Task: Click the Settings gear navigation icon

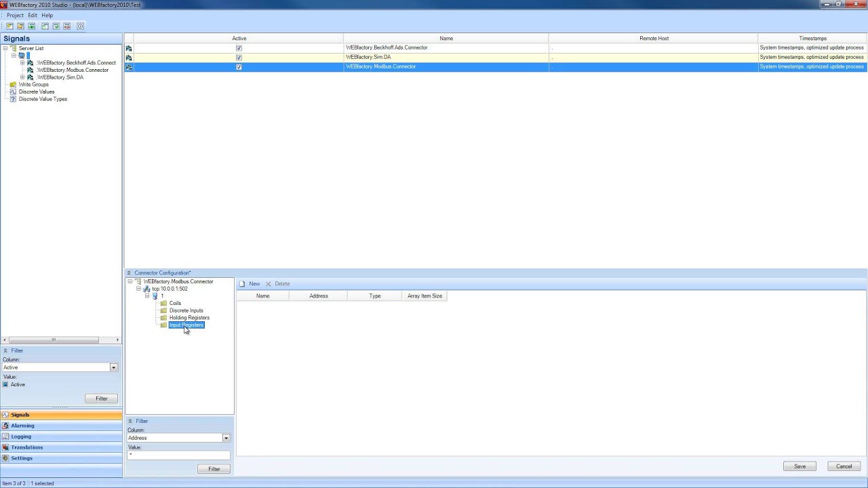Action: coord(5,458)
